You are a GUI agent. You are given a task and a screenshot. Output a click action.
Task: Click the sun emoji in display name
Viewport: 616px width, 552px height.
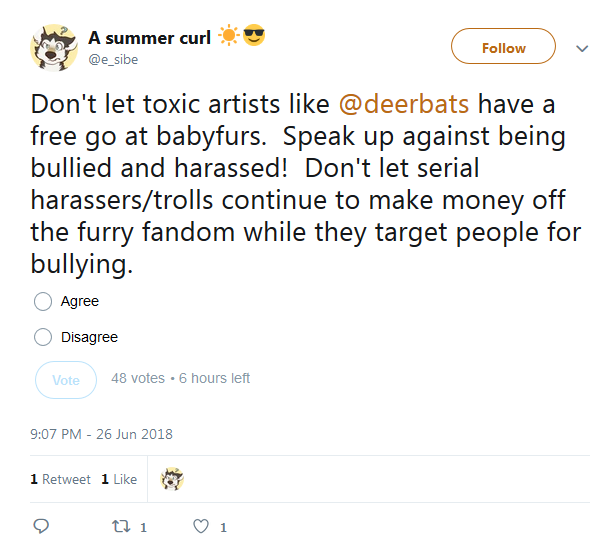coord(229,36)
